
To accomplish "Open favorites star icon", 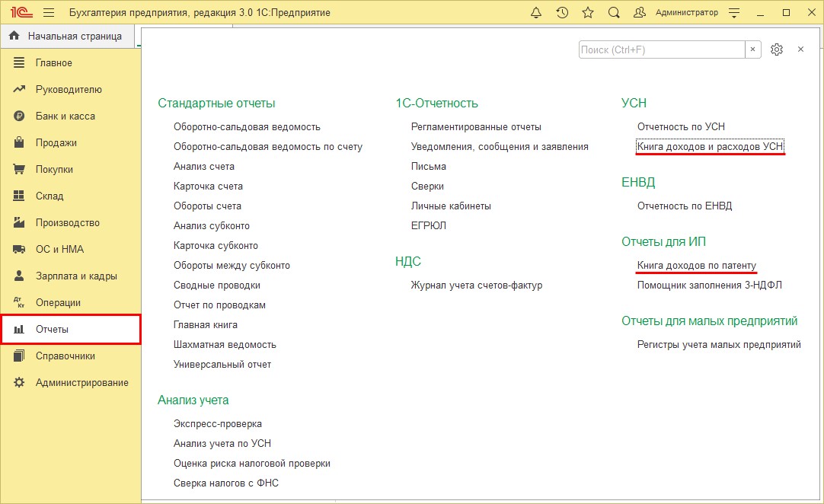I will 588,13.
